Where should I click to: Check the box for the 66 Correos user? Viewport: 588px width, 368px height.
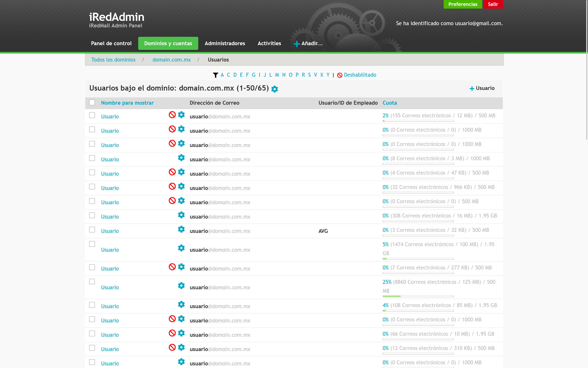coord(92,334)
